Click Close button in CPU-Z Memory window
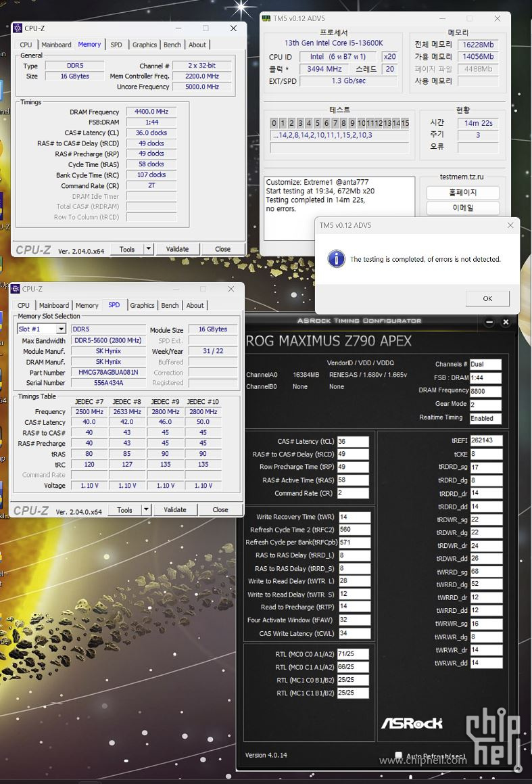 (223, 249)
